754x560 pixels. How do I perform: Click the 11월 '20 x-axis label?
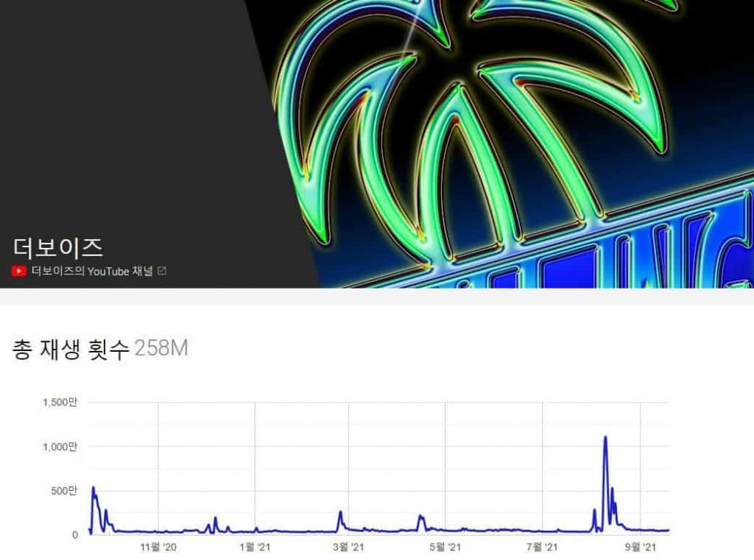tap(158, 547)
